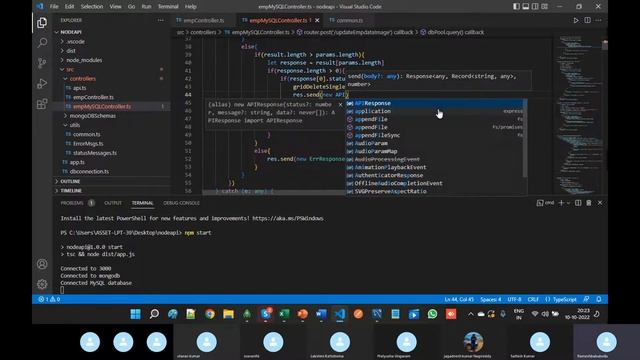Close the terminal panel
The width and height of the screenshot is (640, 360).
point(600,203)
